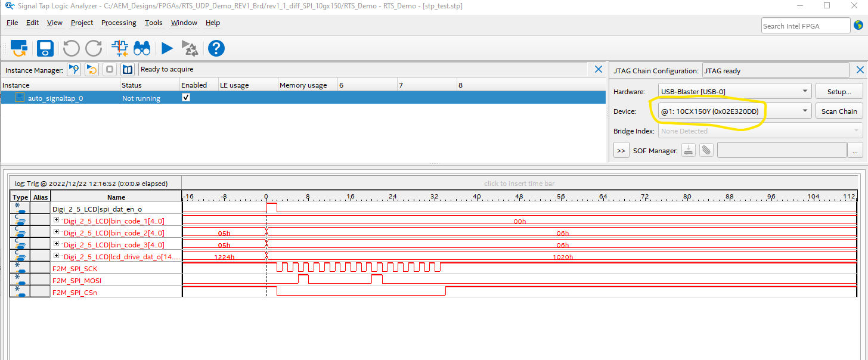Expand the bin_code_1 signal group
This screenshot has height=360, width=868.
[x=55, y=221]
